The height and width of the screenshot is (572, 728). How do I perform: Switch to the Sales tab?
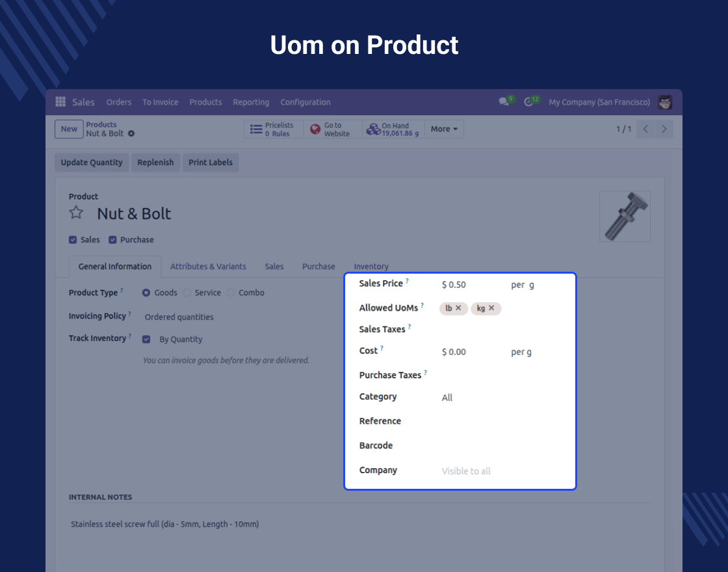tap(274, 266)
